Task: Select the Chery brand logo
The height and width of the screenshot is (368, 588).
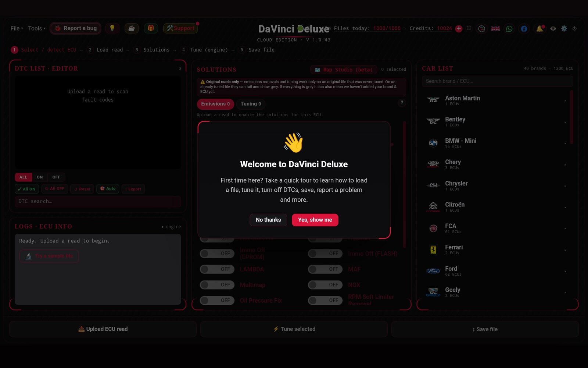Action: click(x=433, y=164)
